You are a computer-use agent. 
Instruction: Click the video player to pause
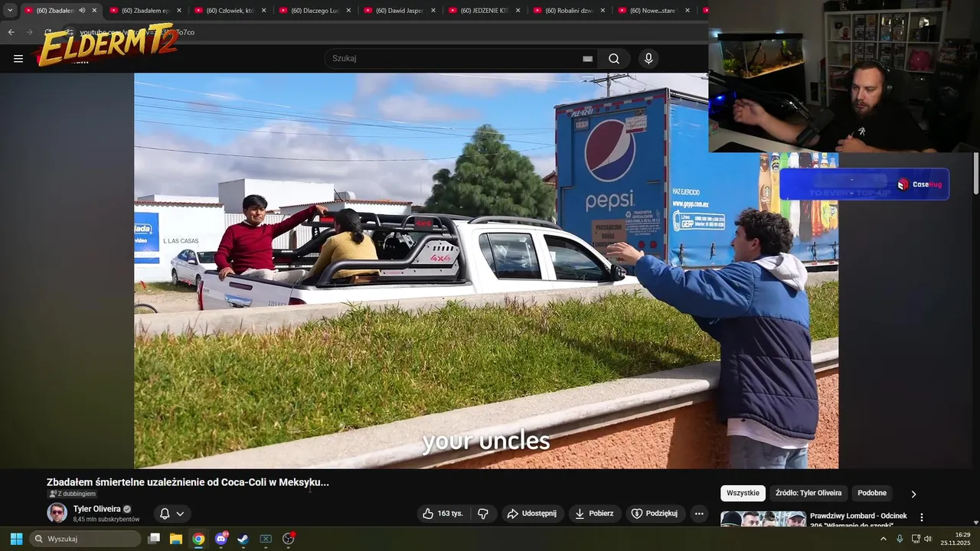tap(486, 270)
